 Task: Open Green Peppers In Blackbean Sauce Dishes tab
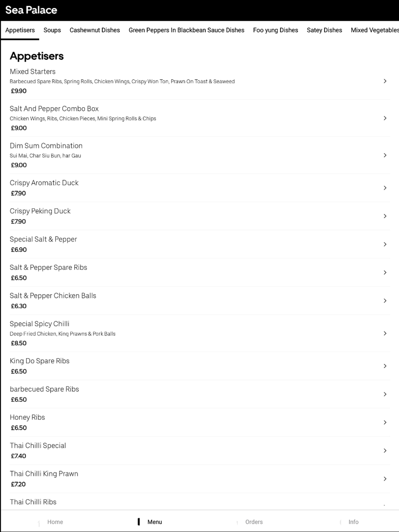pyautogui.click(x=186, y=30)
